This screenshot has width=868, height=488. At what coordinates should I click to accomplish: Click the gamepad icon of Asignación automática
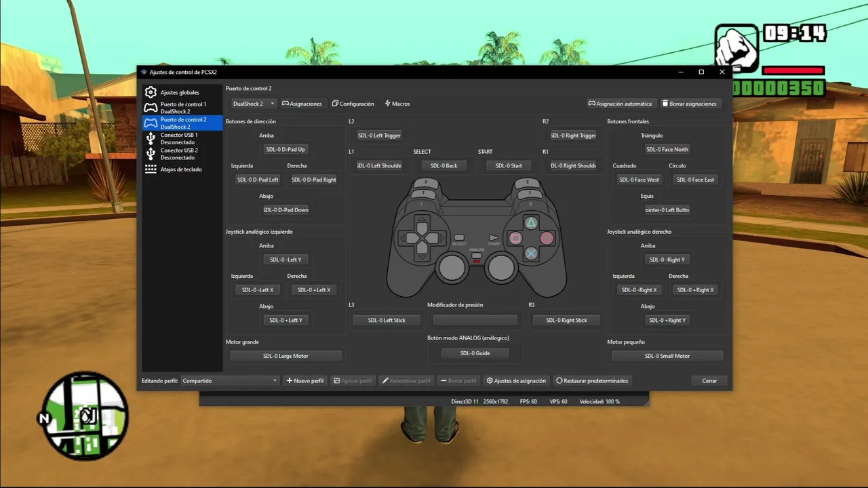[592, 104]
